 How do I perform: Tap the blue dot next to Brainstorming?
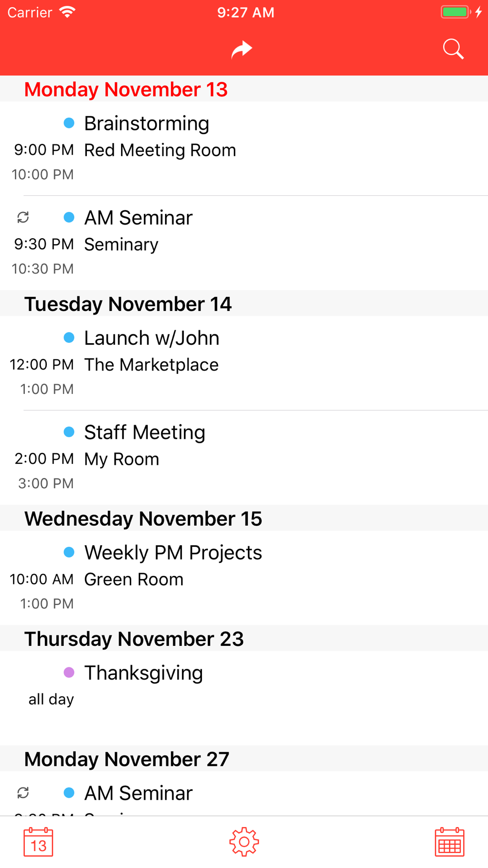tap(69, 123)
